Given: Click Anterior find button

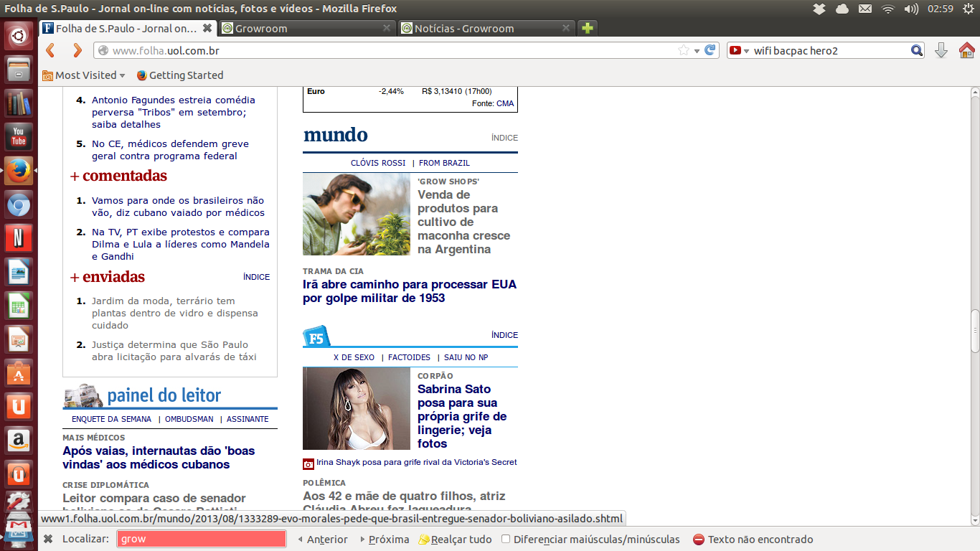Looking at the screenshot, I should tap(322, 540).
